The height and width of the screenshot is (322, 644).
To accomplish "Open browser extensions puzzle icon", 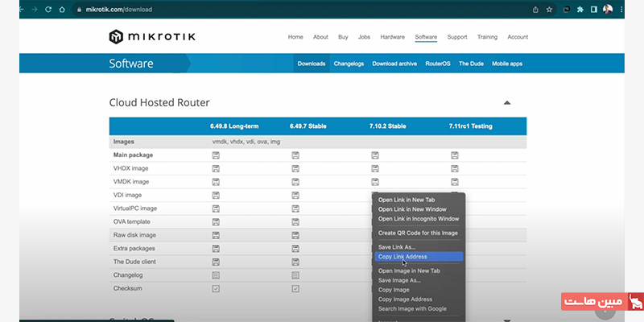I will click(580, 10).
